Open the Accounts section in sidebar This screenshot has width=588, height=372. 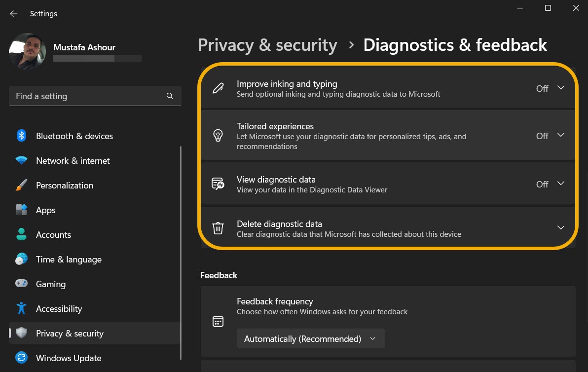53,234
